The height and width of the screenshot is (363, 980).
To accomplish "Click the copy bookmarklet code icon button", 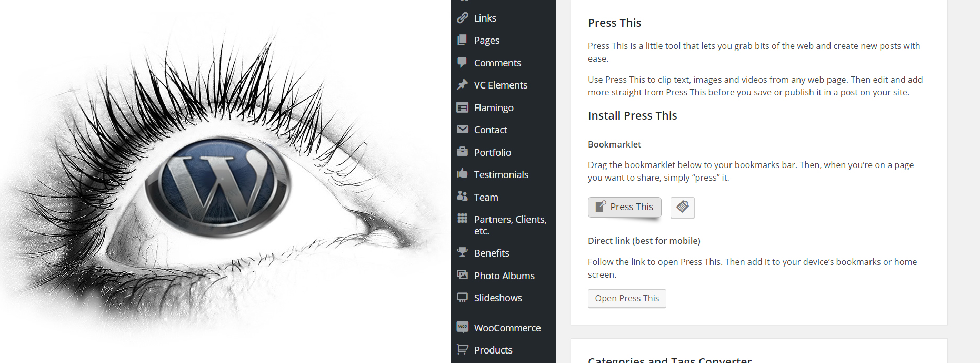I will pos(683,207).
